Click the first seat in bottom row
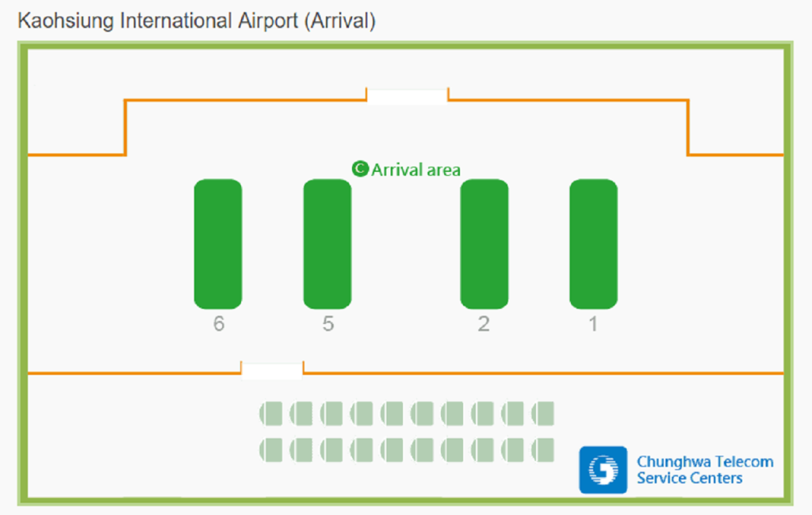Viewport: 812px width, 515px height. click(x=271, y=450)
